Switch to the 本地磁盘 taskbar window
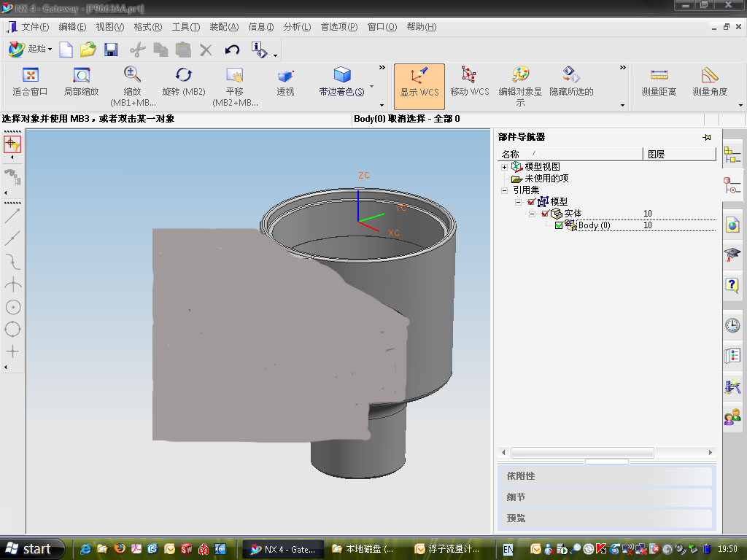The width and height of the screenshot is (747, 560). (363, 549)
